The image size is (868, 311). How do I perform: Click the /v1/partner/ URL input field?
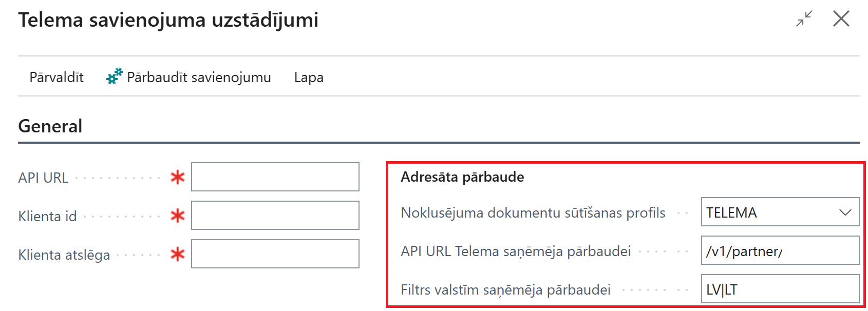[x=780, y=251]
